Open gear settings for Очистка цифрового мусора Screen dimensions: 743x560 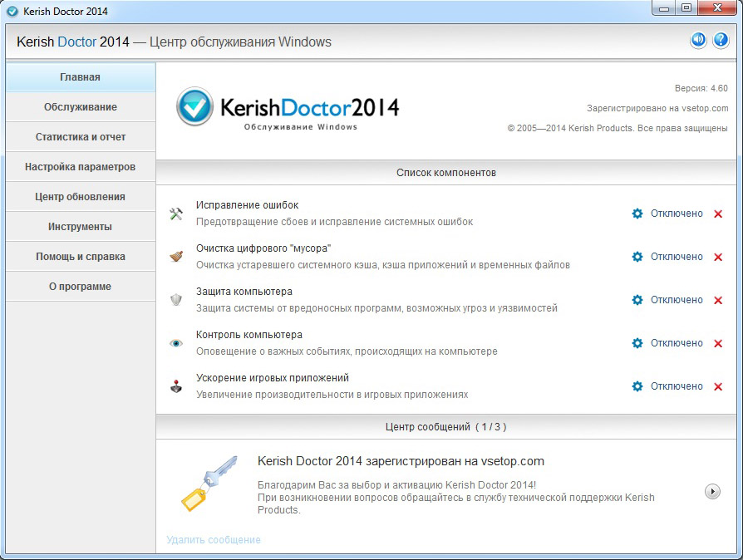point(637,257)
